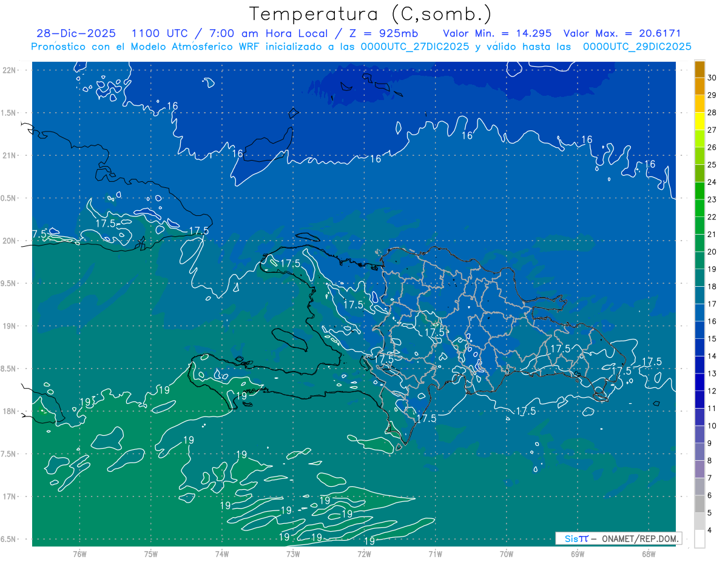Click the dark orange swatch above 30
Image resolution: width=728 pixels, height=562 pixels.
pos(699,69)
